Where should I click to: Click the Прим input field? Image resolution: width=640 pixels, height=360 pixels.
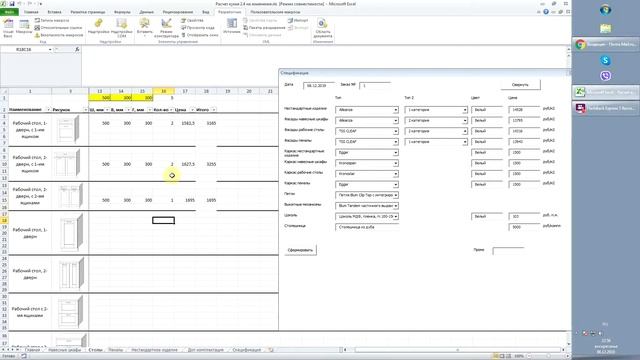pos(508,251)
